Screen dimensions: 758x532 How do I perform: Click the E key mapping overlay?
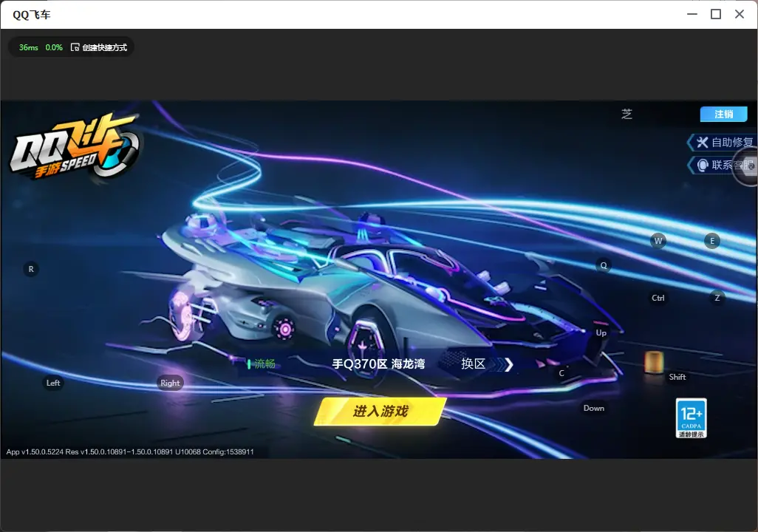tap(711, 241)
